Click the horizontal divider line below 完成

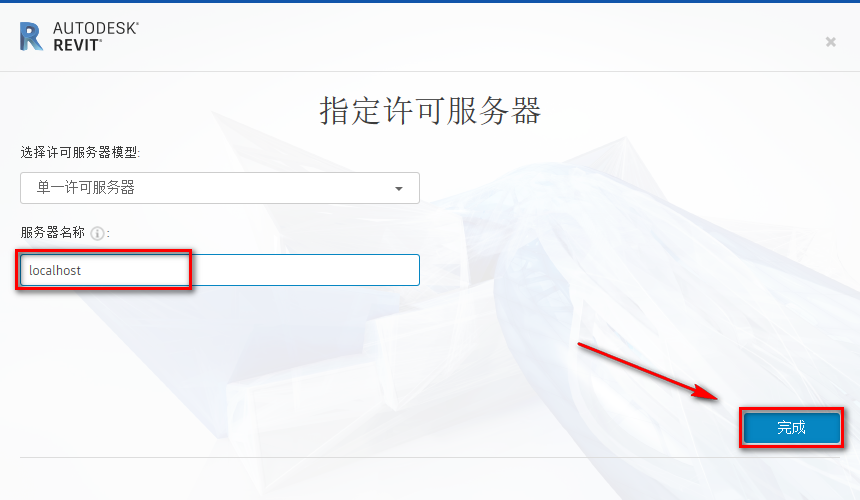point(430,457)
